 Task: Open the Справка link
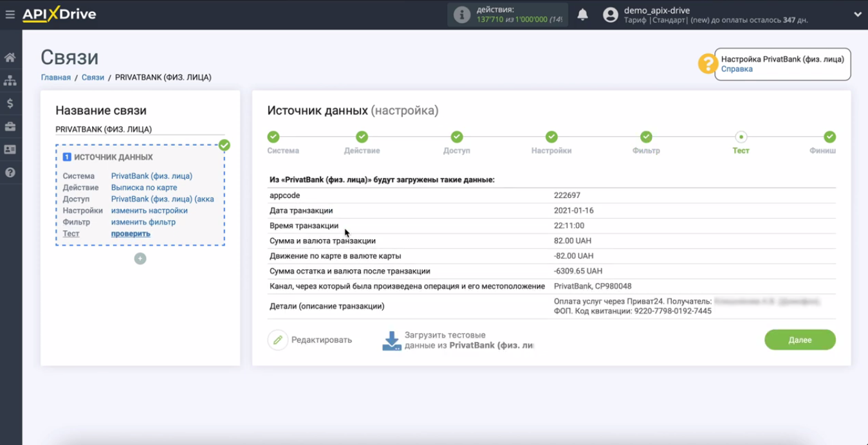click(737, 69)
